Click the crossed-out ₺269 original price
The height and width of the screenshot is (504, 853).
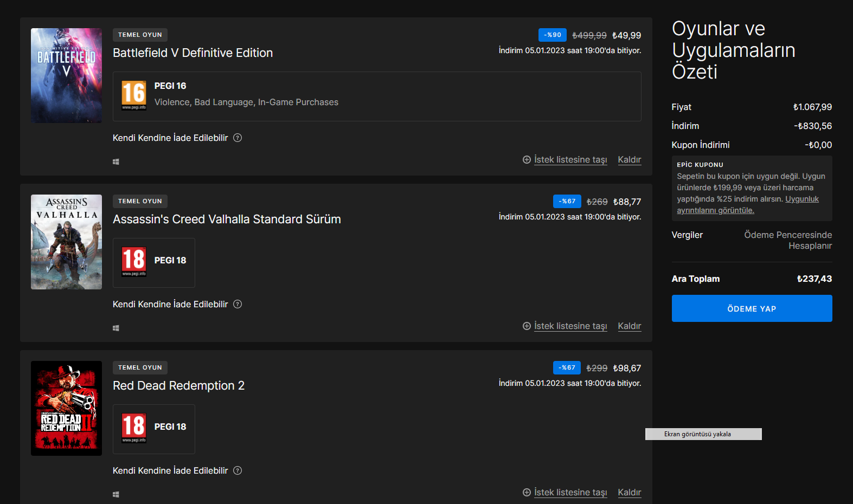[x=597, y=202]
